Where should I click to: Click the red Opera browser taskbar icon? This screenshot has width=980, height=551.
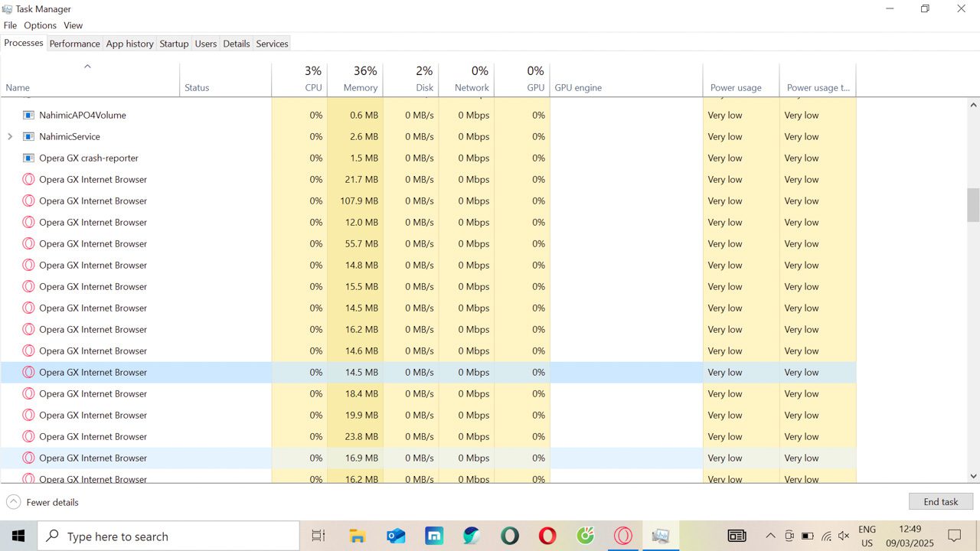[x=547, y=536]
